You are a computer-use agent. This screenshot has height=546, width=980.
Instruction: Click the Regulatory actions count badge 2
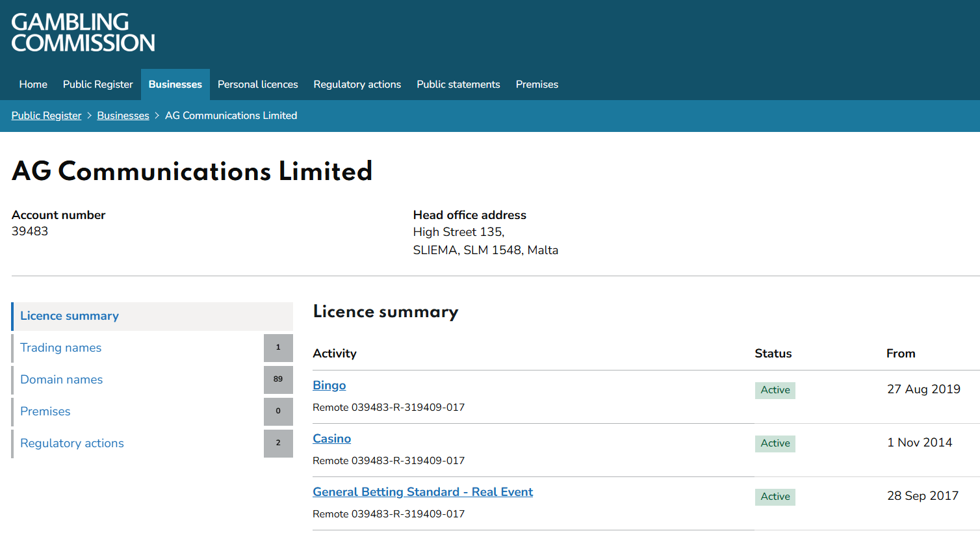coord(278,443)
